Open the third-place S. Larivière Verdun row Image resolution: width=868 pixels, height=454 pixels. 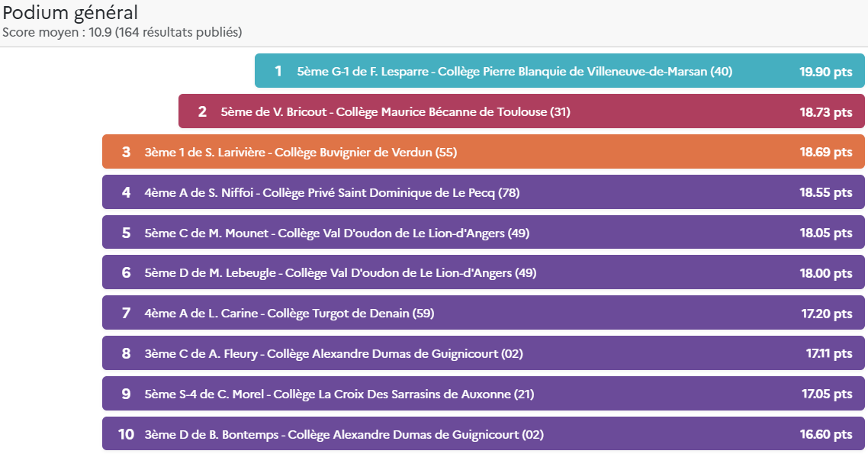pos(484,152)
